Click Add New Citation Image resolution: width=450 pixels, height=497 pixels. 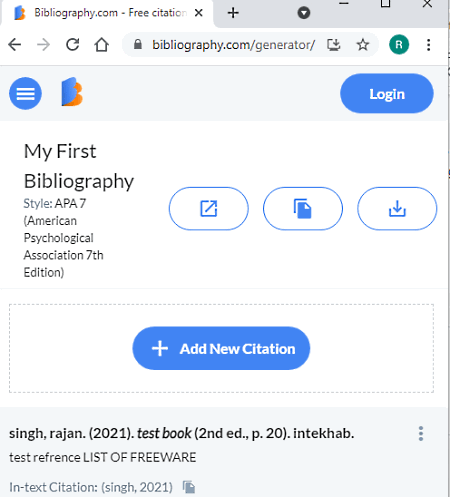pyautogui.click(x=221, y=348)
